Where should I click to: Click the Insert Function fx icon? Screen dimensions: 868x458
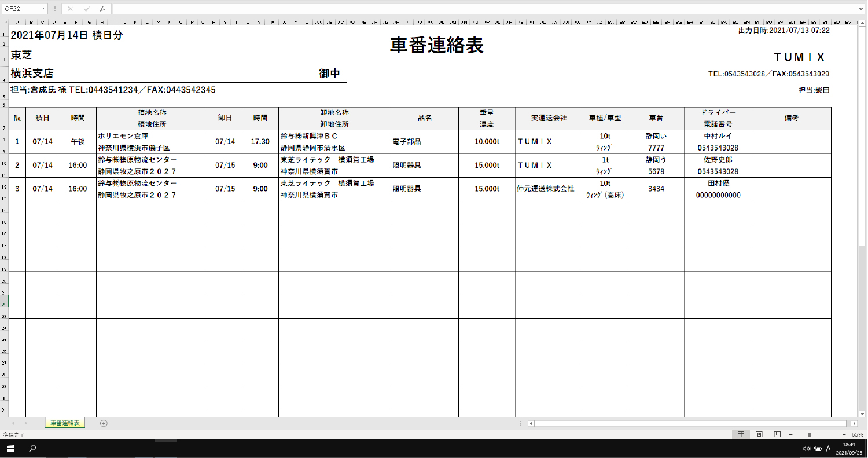coord(102,9)
